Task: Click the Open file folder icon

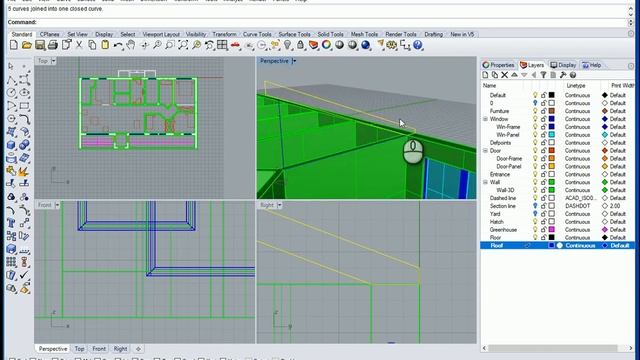Action: pos(27,45)
